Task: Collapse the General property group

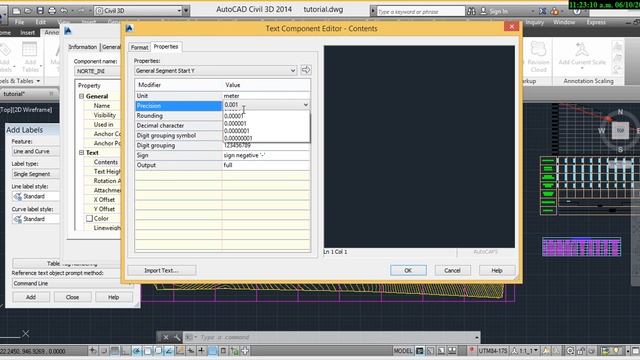Action: (x=81, y=96)
